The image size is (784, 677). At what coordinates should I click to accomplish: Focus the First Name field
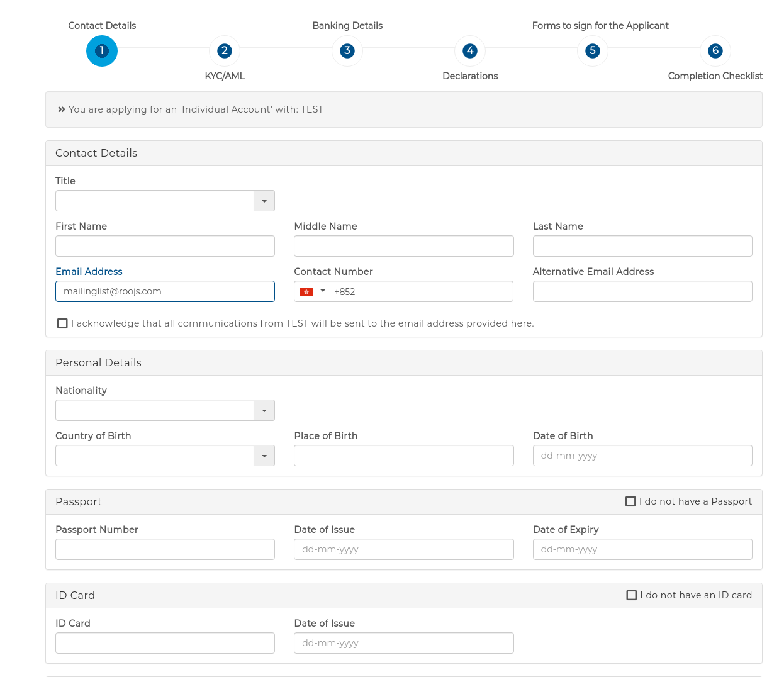(x=165, y=246)
